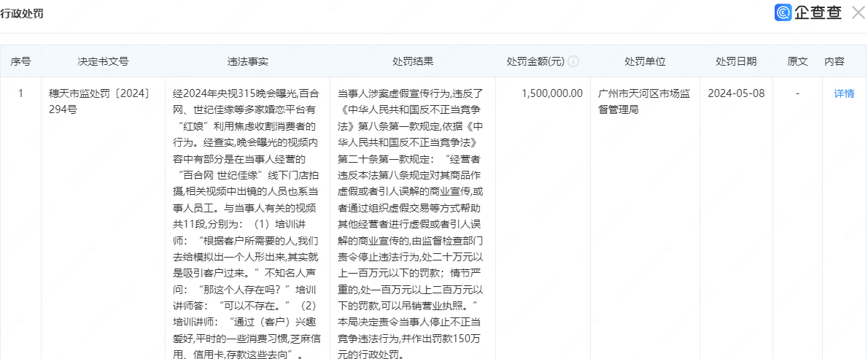Click the 内容 column header

[834, 61]
